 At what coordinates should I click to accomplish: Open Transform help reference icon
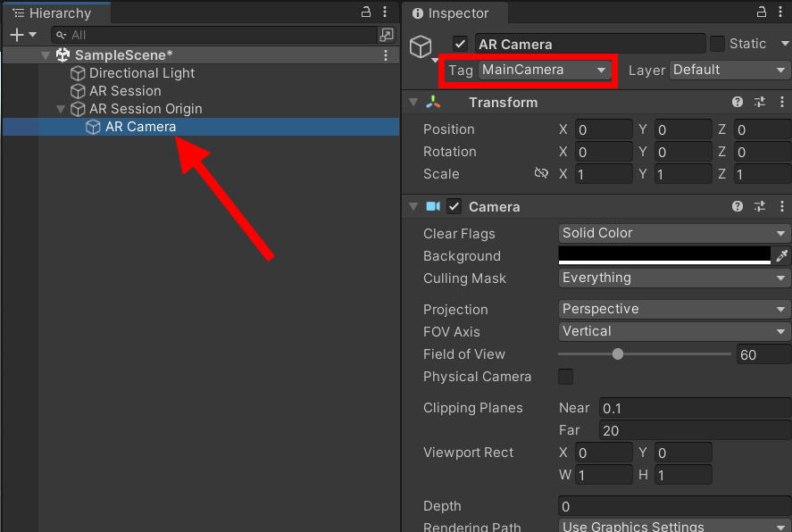[x=738, y=102]
